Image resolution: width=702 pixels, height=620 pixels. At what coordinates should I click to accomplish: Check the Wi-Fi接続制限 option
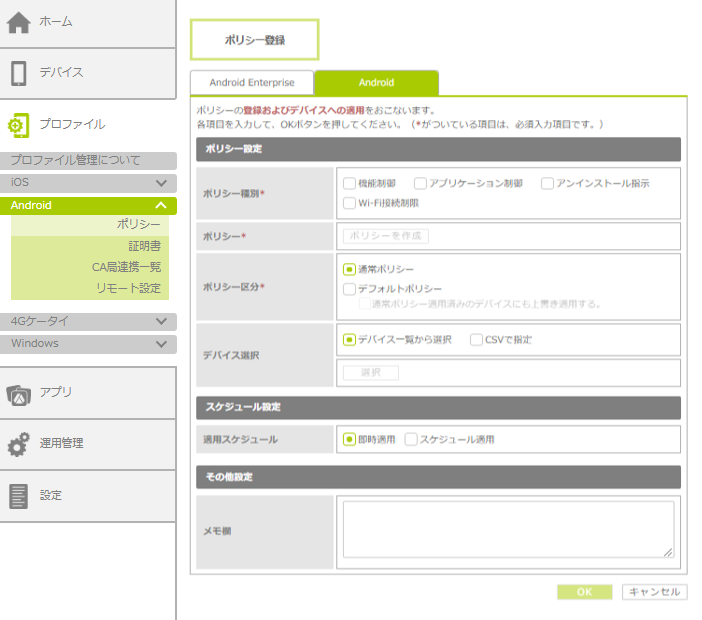(349, 203)
